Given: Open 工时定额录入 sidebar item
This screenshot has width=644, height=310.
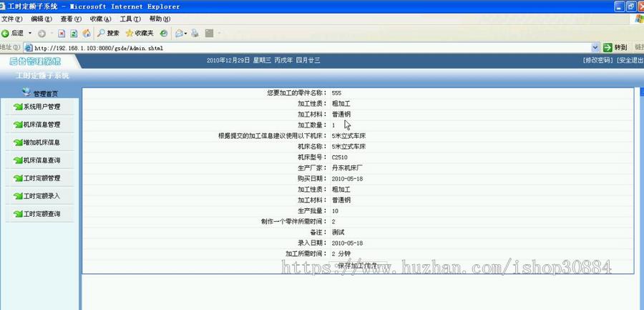Looking at the screenshot, I should (42, 196).
